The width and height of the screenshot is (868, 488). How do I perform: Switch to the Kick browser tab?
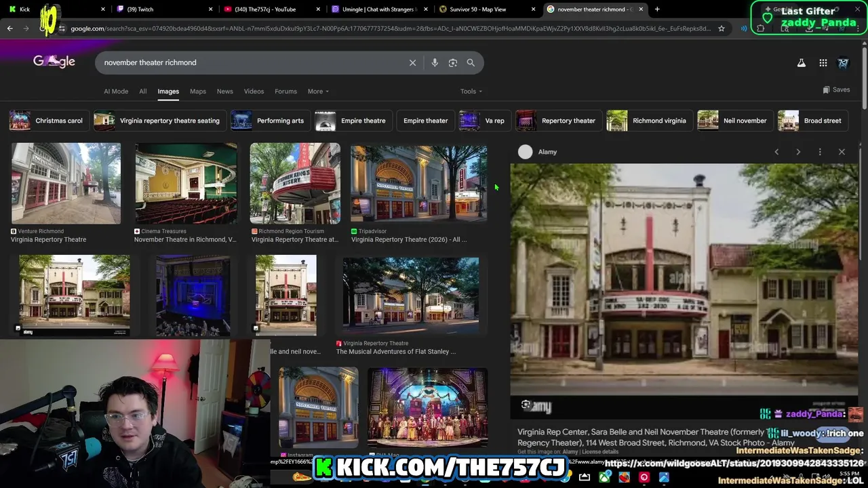[x=56, y=9]
